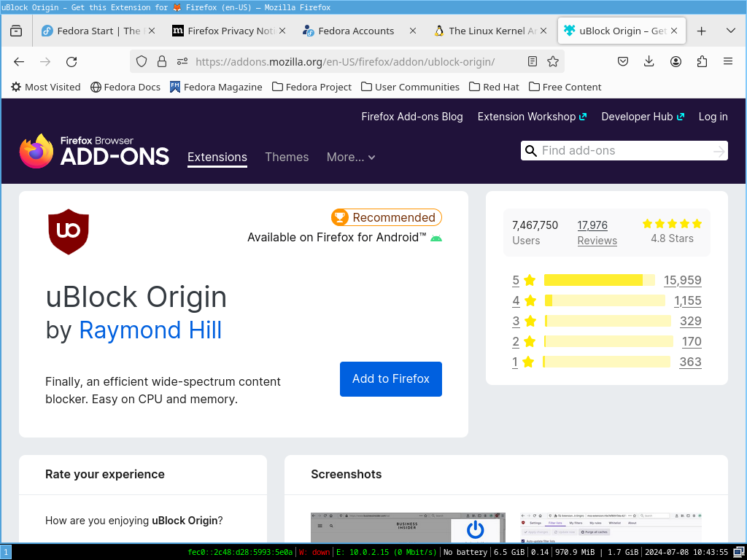Select the Extensions navigation item

pyautogui.click(x=217, y=157)
